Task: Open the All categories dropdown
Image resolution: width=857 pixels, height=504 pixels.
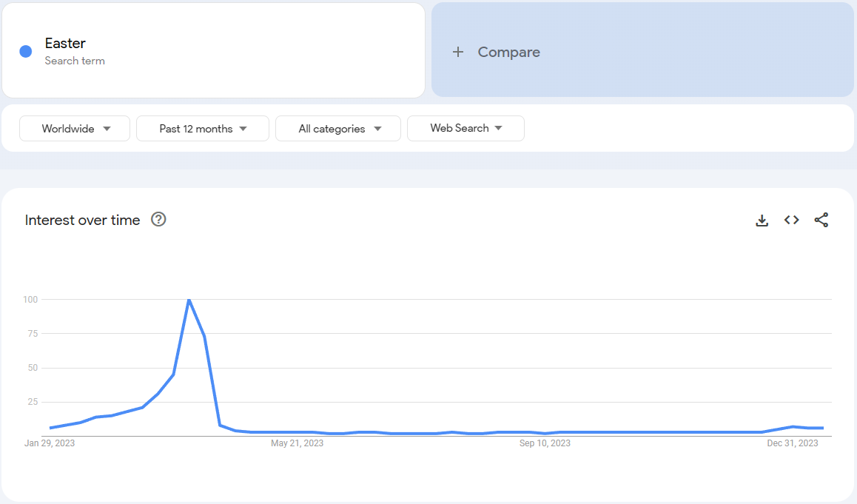Action: pyautogui.click(x=338, y=129)
